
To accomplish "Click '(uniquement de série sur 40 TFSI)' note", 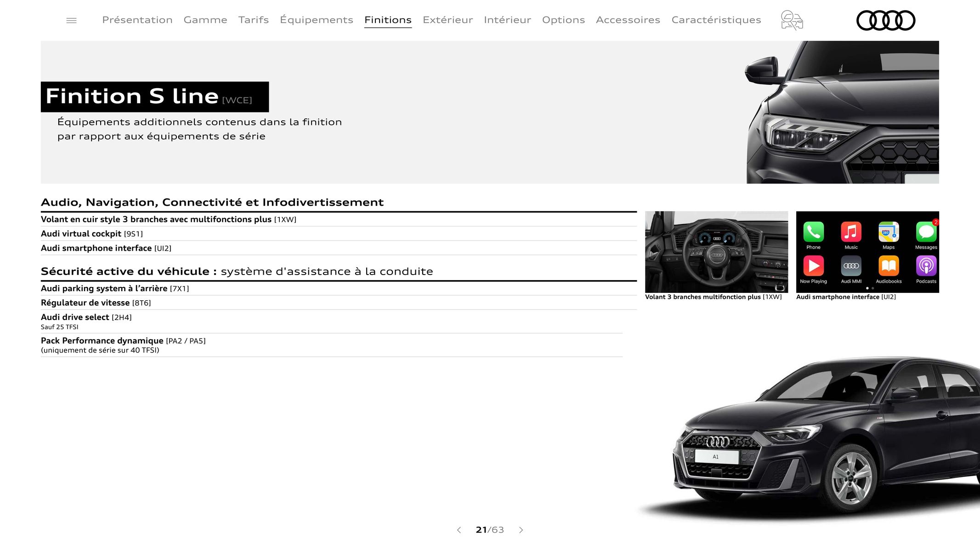I will coord(100,350).
